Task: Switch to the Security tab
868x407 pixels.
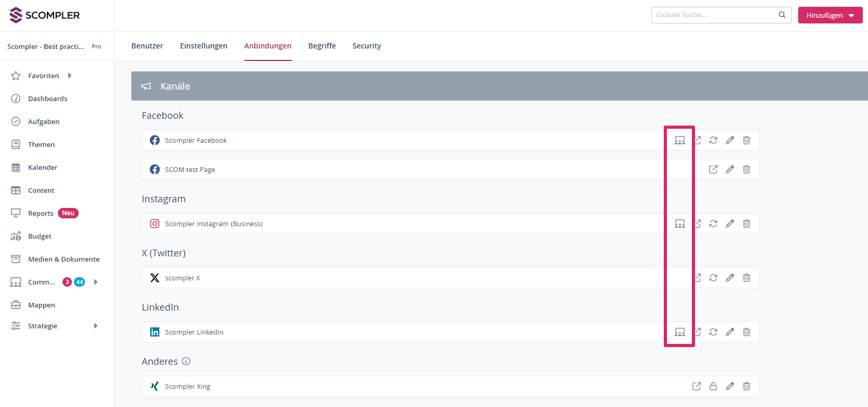Action: pos(366,46)
